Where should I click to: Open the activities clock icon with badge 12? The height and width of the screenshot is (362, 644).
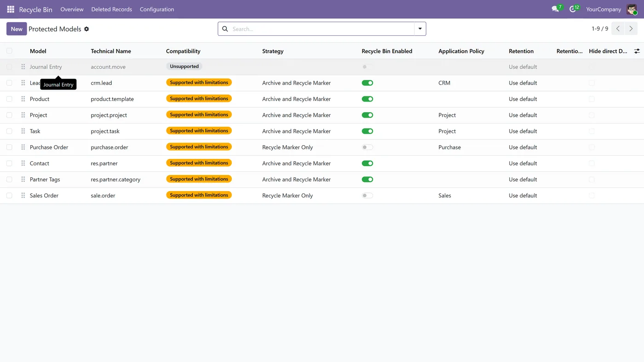(573, 9)
